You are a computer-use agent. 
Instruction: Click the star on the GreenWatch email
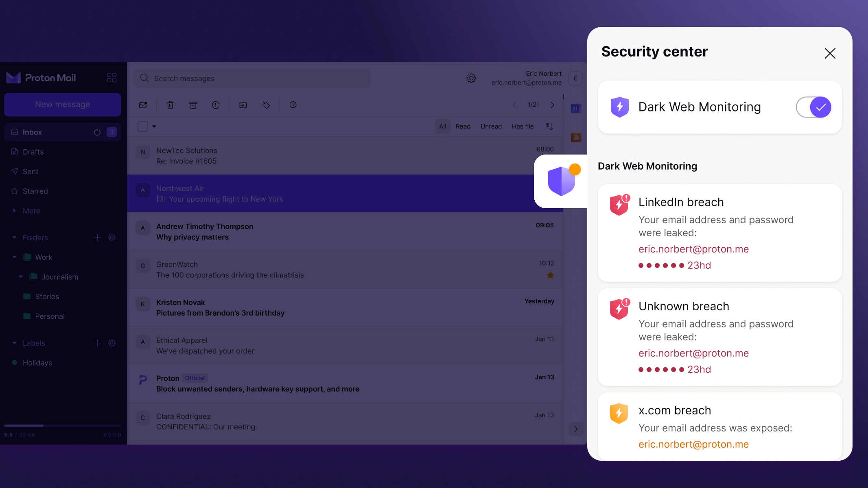(x=550, y=275)
